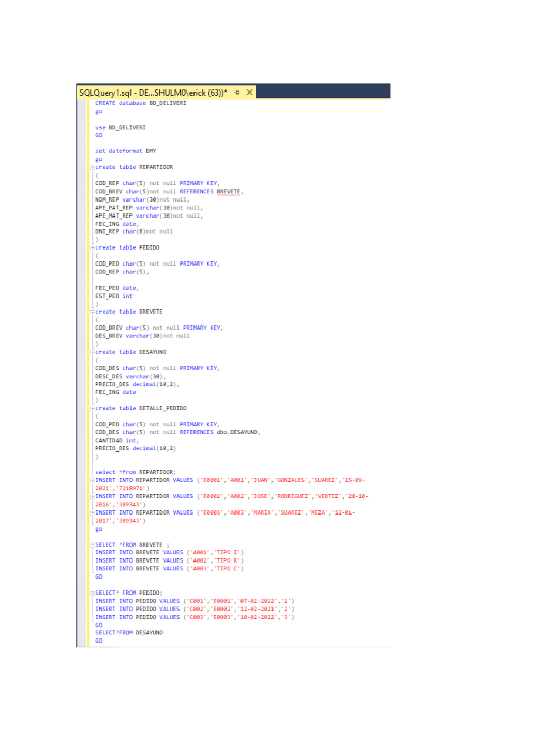Click the dbo.DESAYUNO reference in DETALLE_PEDIDO
The height and width of the screenshot is (756, 534).
coord(237,432)
